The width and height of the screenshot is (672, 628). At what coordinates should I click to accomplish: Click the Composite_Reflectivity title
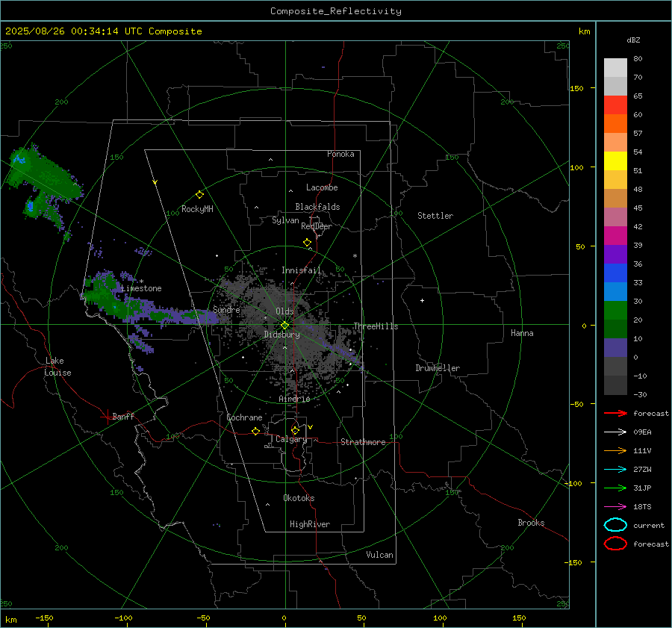[336, 11]
